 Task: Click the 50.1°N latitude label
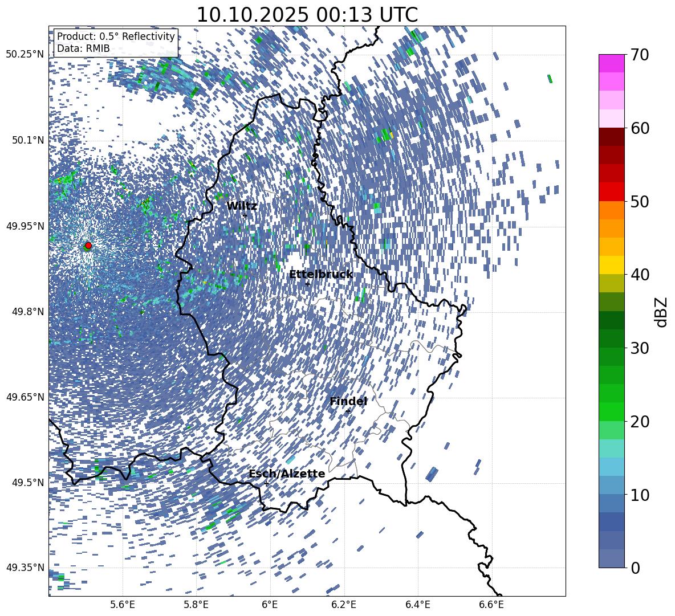point(27,140)
